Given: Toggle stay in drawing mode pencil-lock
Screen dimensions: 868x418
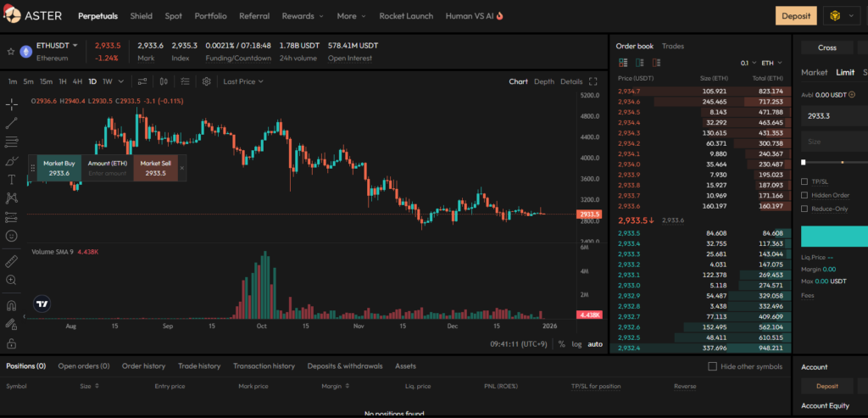Looking at the screenshot, I should [x=11, y=325].
